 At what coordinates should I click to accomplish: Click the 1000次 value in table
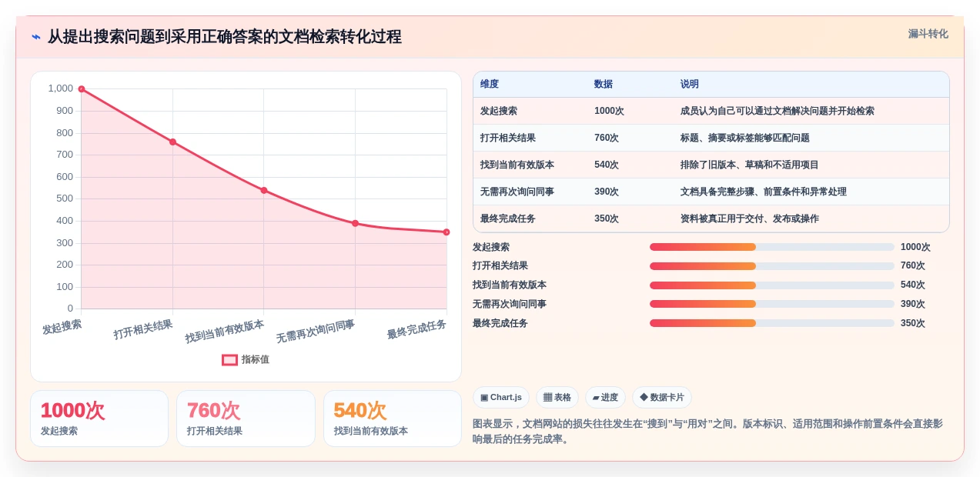(x=609, y=111)
